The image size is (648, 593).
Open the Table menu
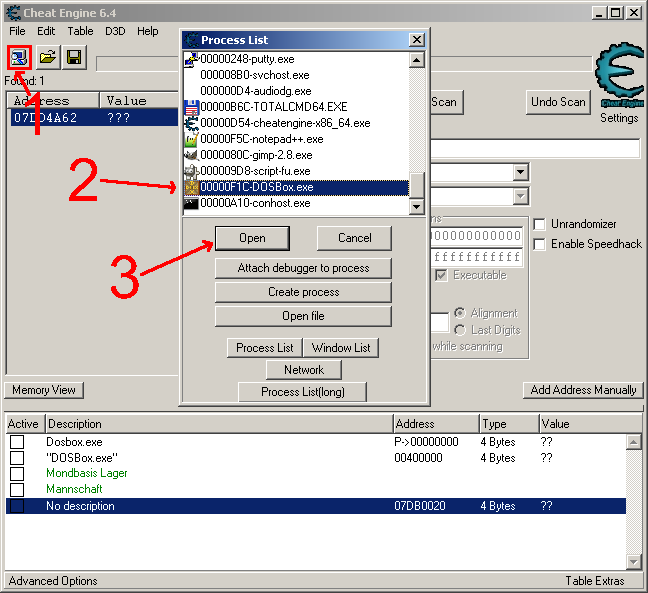pyautogui.click(x=80, y=31)
